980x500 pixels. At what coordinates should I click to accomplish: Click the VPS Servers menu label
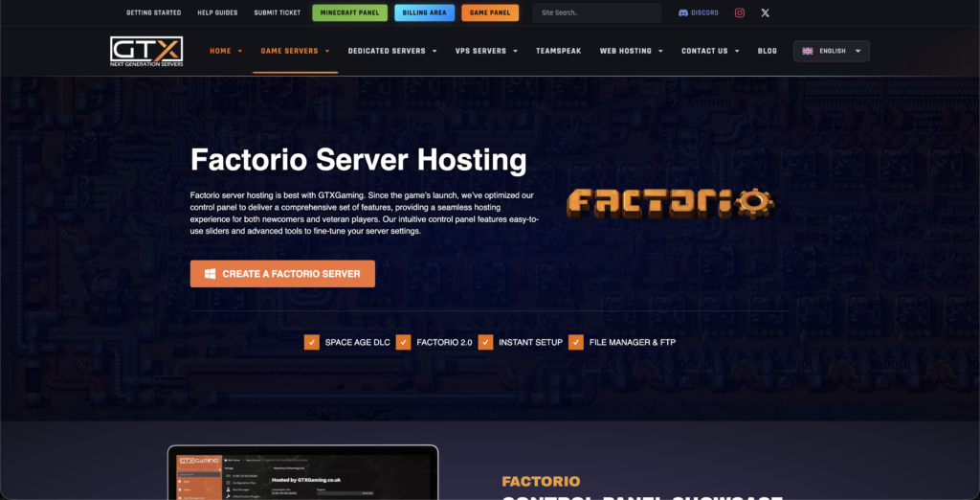click(x=480, y=52)
